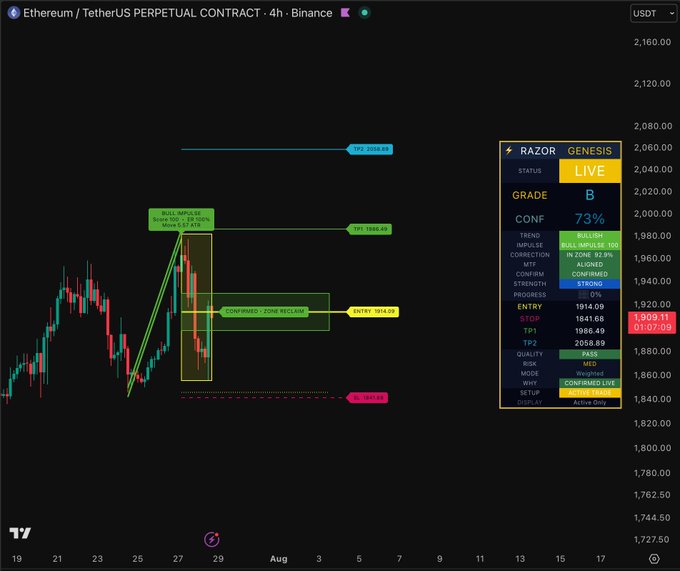Click the BULL IMPULSE 100 cell in panel
The width and height of the screenshot is (680, 571).
(x=589, y=245)
